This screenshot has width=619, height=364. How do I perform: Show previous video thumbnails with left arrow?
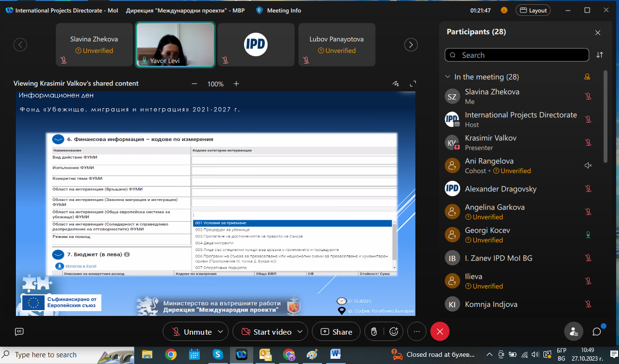[x=20, y=45]
